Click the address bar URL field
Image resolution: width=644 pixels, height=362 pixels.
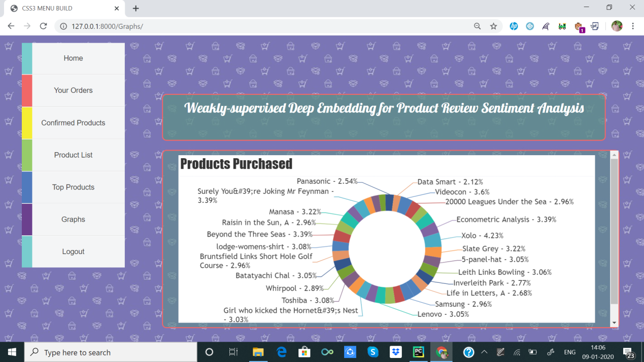pyautogui.click(x=264, y=26)
